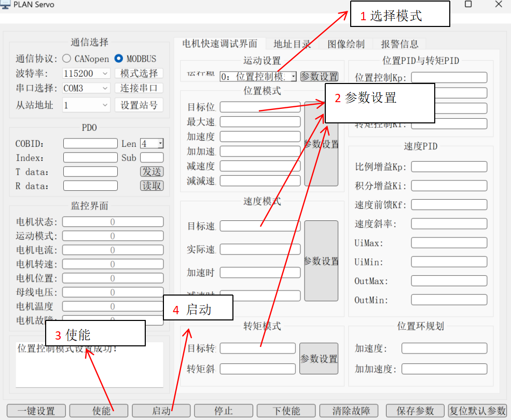
Task: Click the 最大速 input field
Action: click(260, 121)
